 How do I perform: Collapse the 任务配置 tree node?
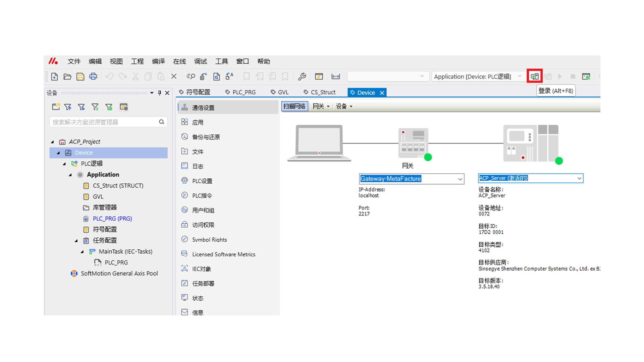tap(76, 241)
